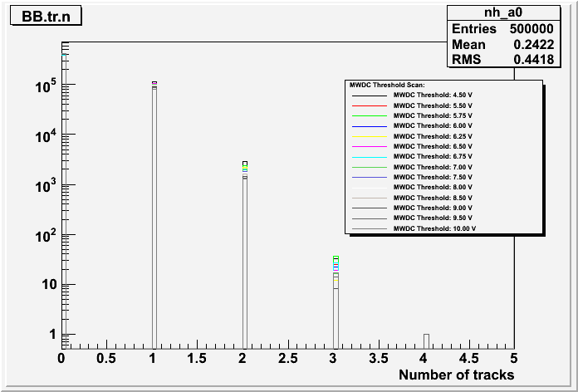Click the histogram bar at 0 tracks
Image resolution: width=578 pixels, height=392 pixels.
[64, 201]
